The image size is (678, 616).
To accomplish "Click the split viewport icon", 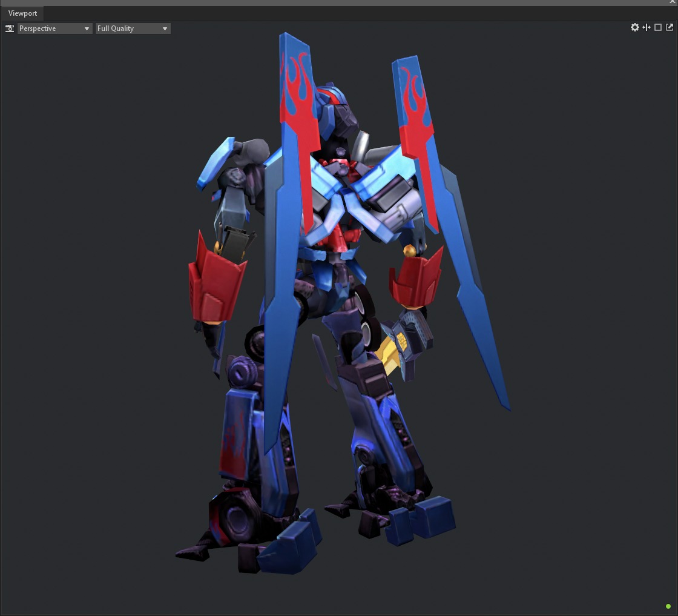I will coord(647,28).
